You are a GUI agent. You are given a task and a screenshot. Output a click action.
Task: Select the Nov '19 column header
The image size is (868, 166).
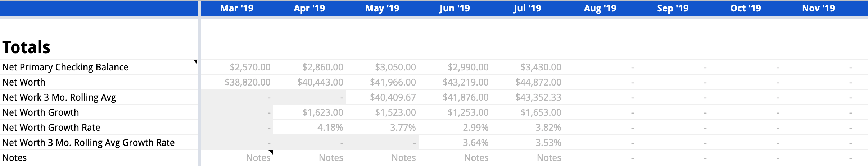[818, 8]
